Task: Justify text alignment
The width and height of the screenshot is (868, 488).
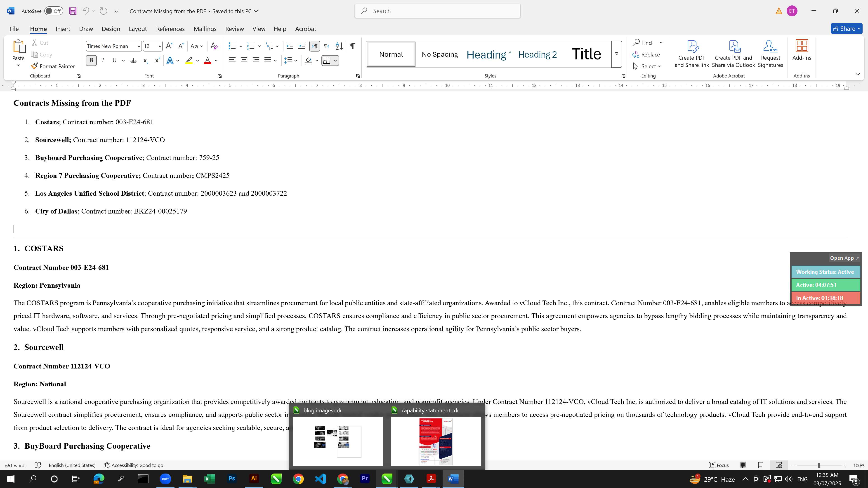Action: click(268, 61)
